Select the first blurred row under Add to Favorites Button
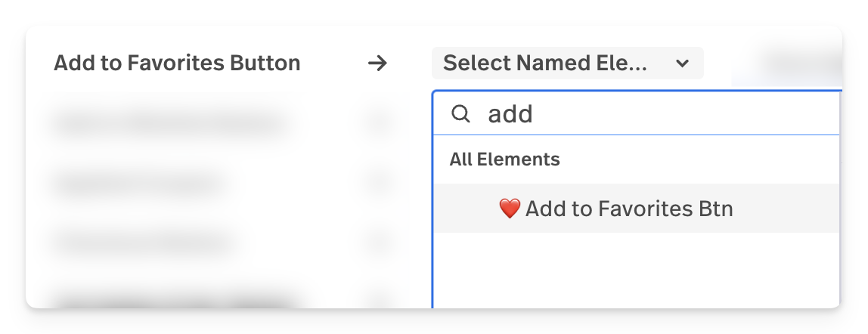This screenshot has width=868, height=334. point(172,122)
